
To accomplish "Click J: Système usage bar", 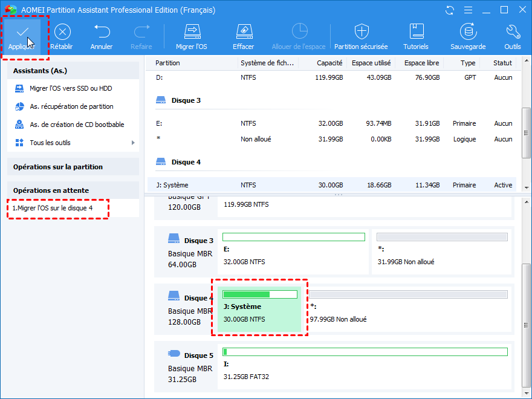I will point(260,294).
